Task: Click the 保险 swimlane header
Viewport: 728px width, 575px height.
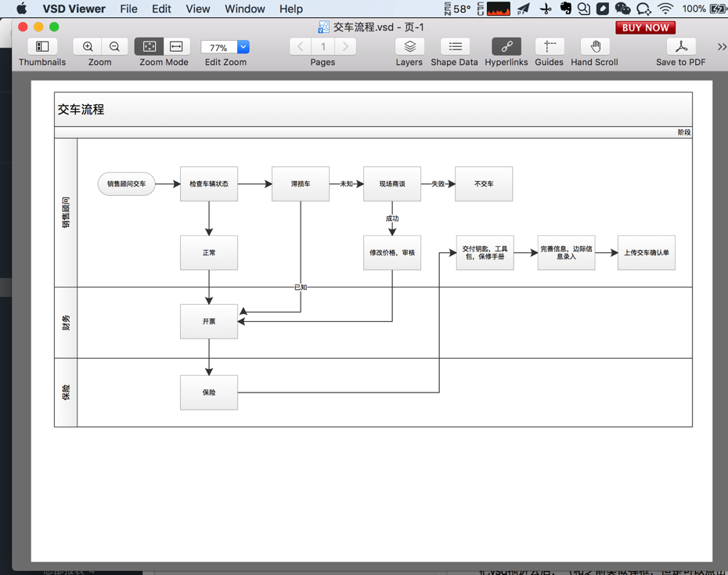Action: coord(66,392)
